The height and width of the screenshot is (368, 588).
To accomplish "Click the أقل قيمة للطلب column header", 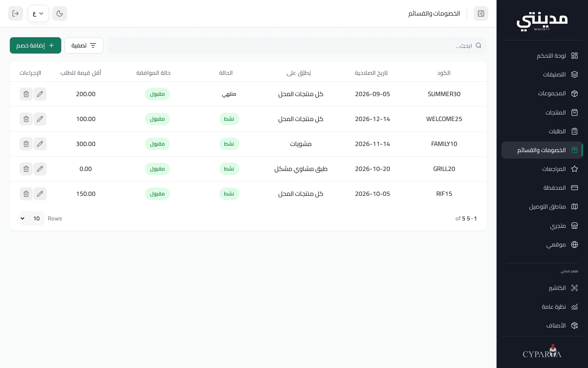I will (81, 73).
